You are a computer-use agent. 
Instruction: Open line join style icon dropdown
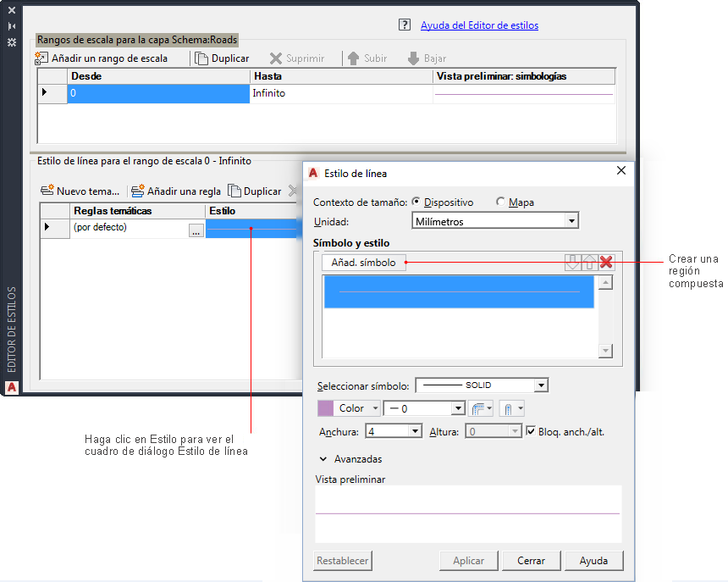pos(481,408)
